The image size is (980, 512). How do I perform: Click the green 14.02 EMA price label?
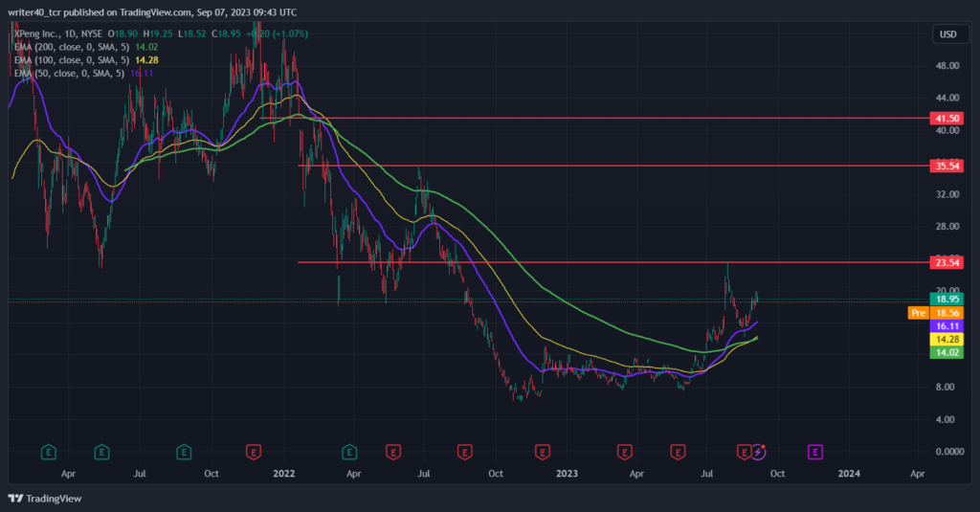tap(947, 352)
